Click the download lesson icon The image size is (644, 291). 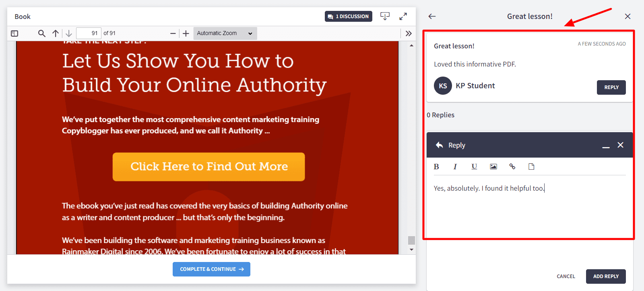pyautogui.click(x=385, y=16)
